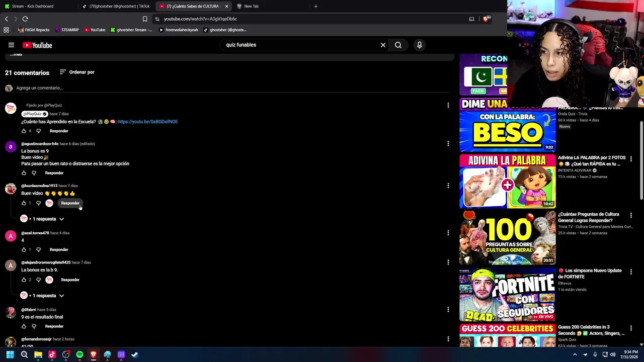Open the Adivina la Palabra thumbnail
The width and height of the screenshot is (644, 362).
coord(508,182)
